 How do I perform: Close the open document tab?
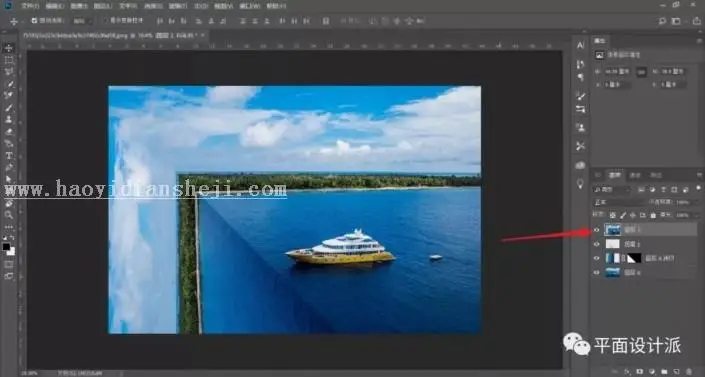click(x=203, y=35)
